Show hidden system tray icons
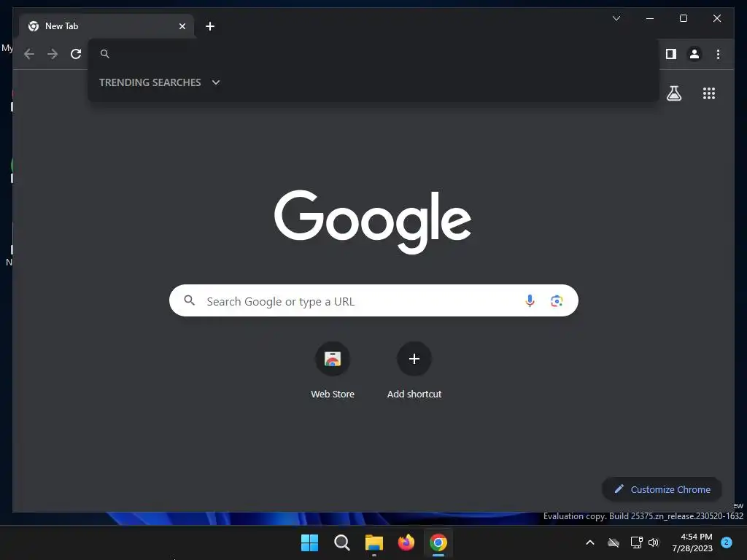 [x=589, y=542]
